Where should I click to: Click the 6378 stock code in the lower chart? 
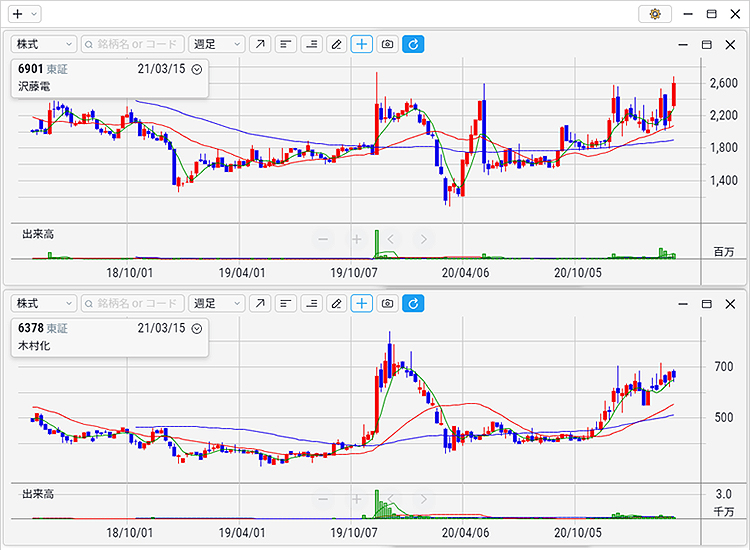(31, 328)
